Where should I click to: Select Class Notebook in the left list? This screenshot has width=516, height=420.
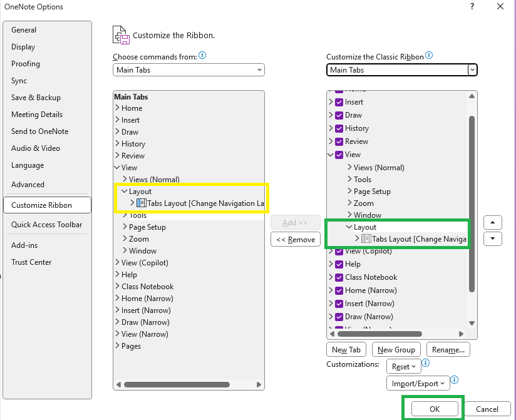pos(147,287)
